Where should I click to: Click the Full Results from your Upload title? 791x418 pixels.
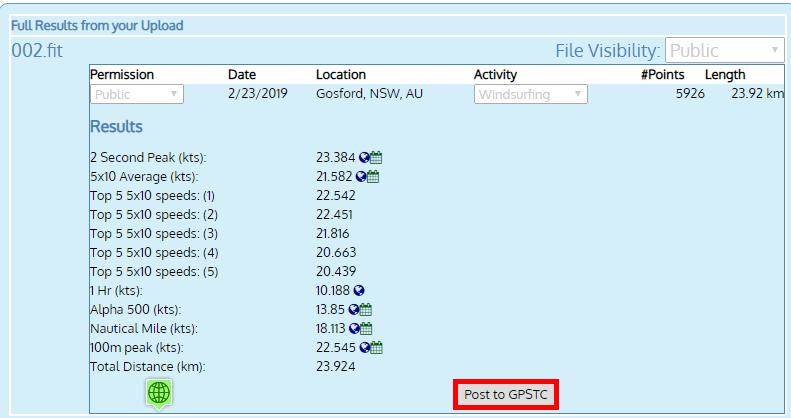[96, 25]
